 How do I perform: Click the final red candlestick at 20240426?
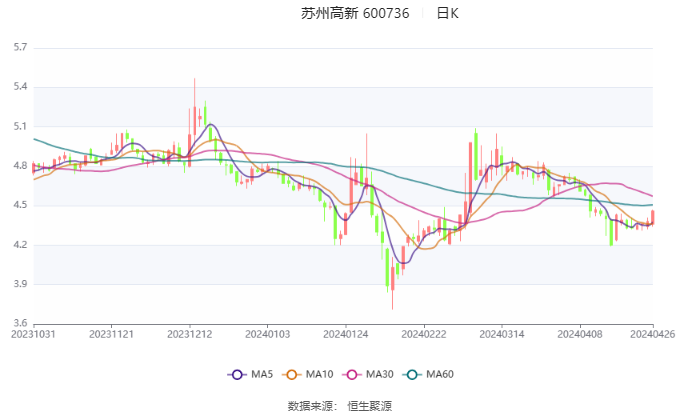click(x=653, y=217)
